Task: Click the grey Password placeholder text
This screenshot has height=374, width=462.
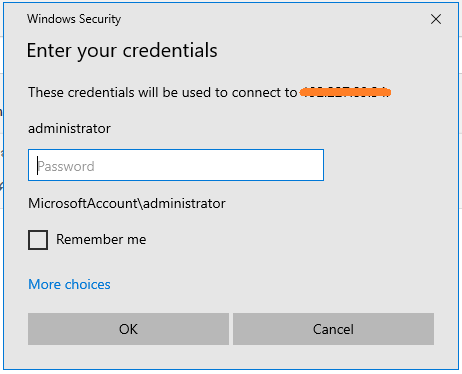Action: coord(66,166)
